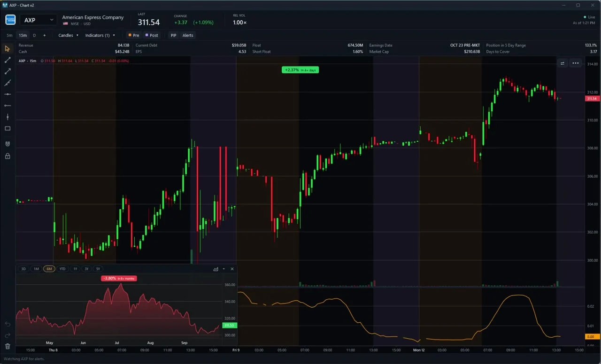Open the Alerts button
The height and width of the screenshot is (364, 601).
click(188, 35)
